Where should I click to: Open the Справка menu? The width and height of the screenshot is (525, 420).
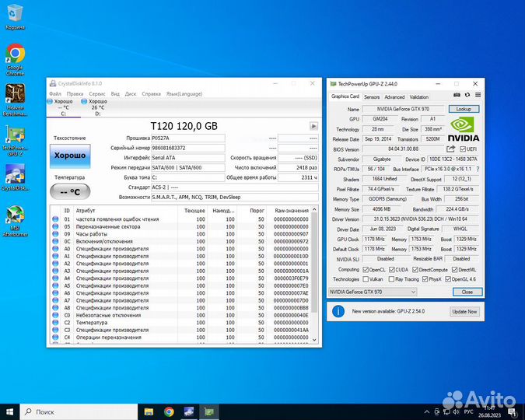pos(152,94)
